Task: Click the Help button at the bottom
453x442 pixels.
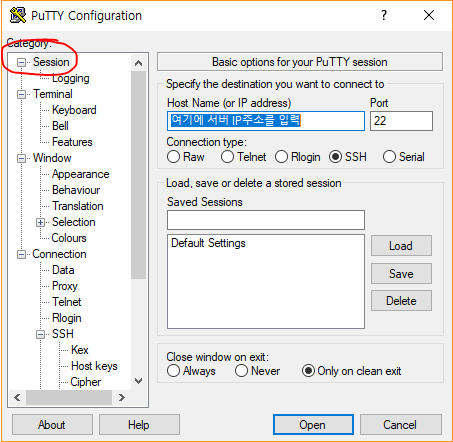Action: click(139, 425)
